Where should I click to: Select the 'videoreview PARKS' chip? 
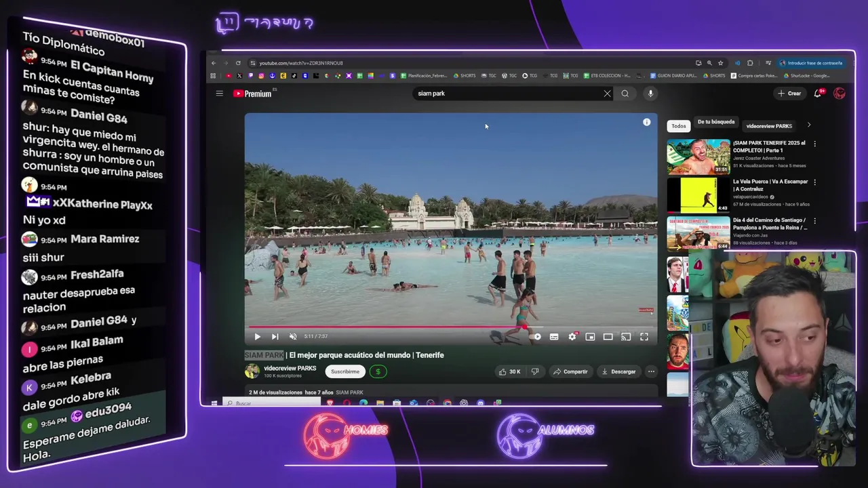coord(769,126)
